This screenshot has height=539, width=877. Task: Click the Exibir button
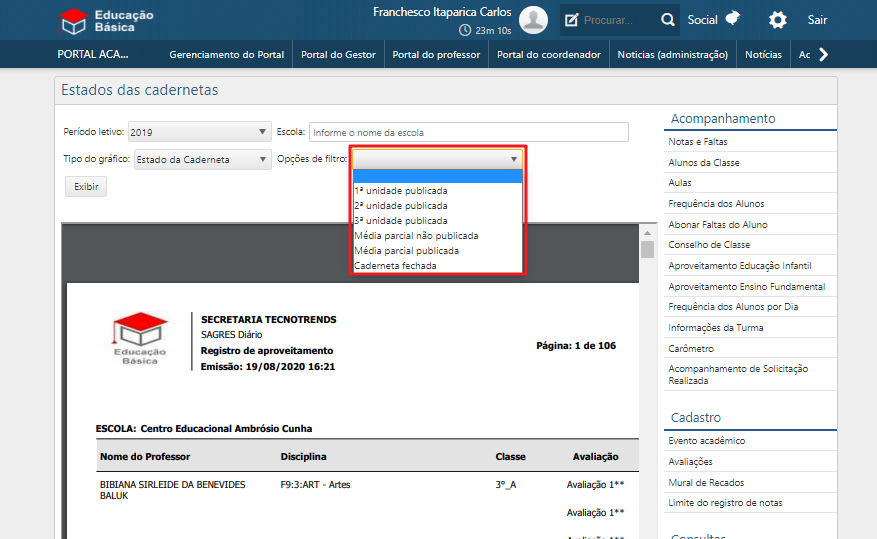point(86,186)
